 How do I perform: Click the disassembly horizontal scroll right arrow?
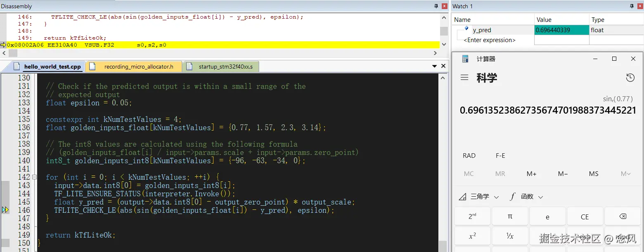(x=436, y=53)
